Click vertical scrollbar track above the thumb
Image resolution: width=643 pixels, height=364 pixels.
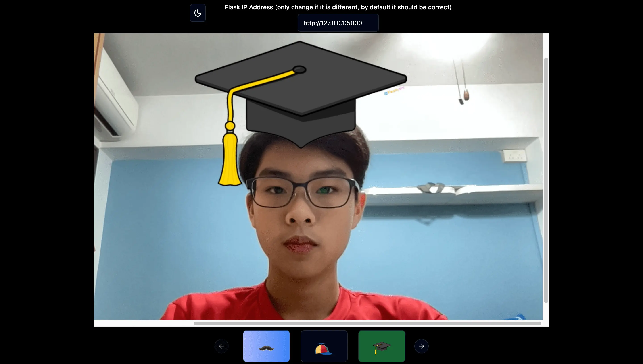click(x=546, y=45)
